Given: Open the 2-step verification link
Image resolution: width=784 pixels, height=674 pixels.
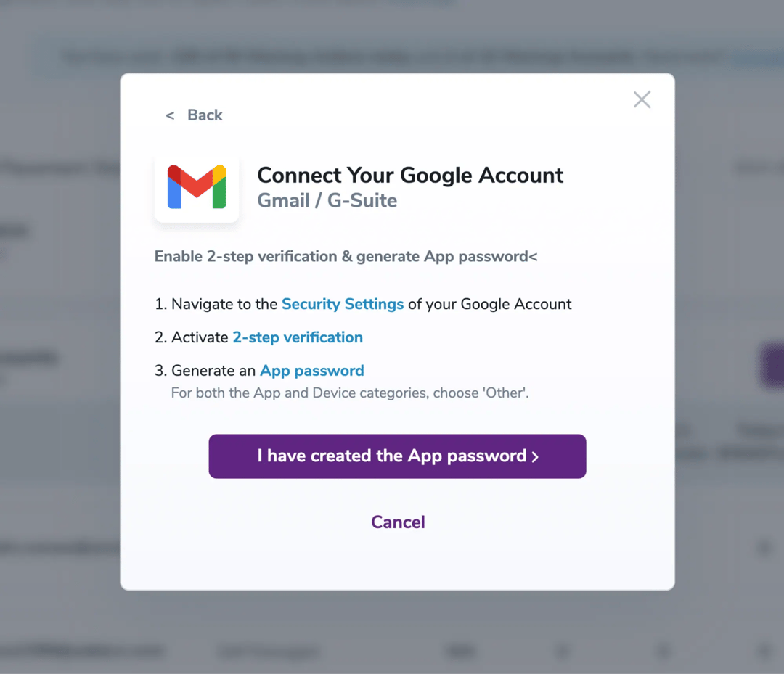Looking at the screenshot, I should 298,337.
